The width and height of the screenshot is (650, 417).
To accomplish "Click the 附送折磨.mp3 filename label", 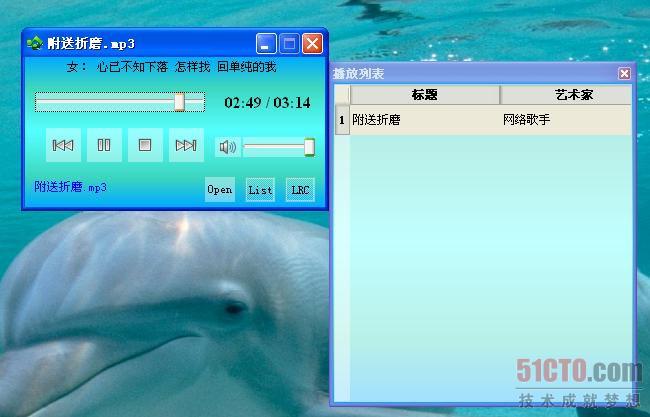I will point(70,187).
